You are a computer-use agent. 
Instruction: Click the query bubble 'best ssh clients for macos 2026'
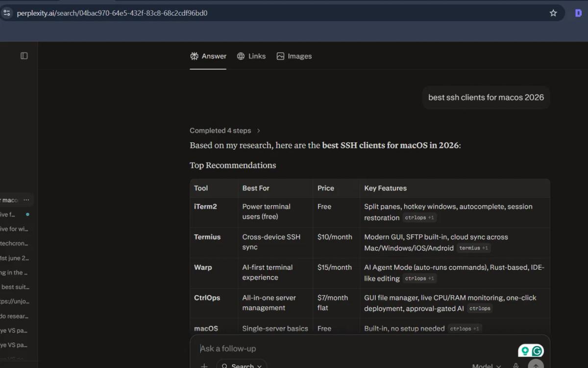tap(486, 97)
